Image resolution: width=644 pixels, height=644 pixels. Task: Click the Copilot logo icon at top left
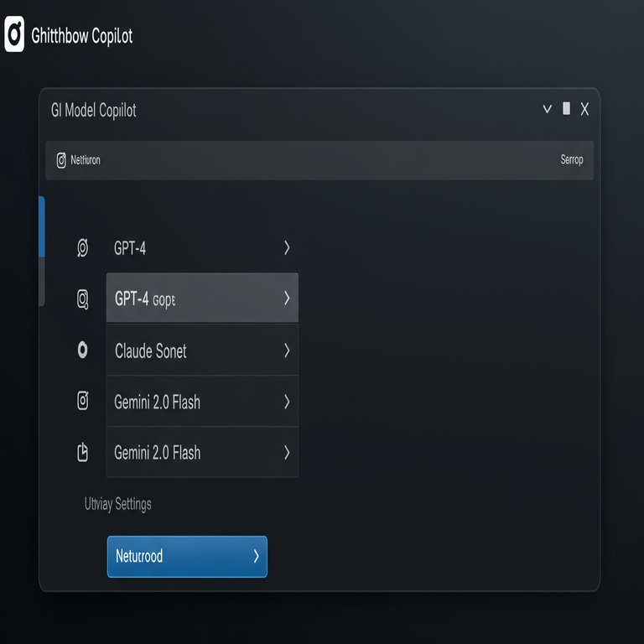point(14,34)
